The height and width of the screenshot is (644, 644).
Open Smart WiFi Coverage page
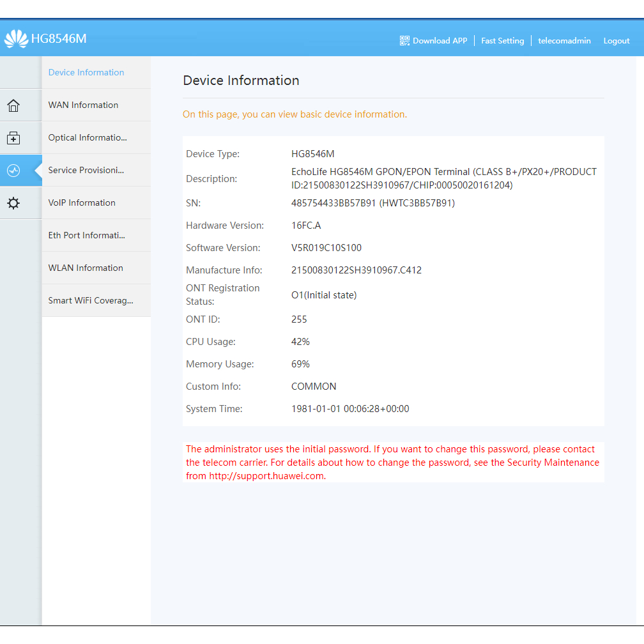click(x=91, y=300)
